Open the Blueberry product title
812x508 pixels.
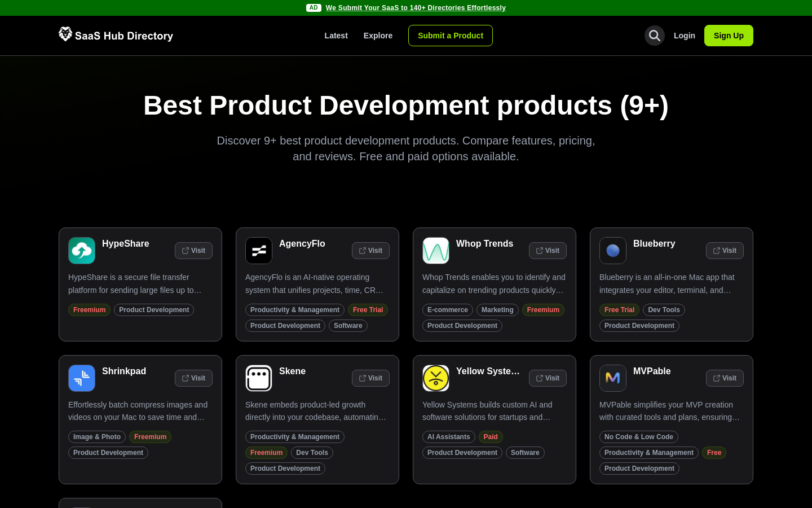pos(654,244)
